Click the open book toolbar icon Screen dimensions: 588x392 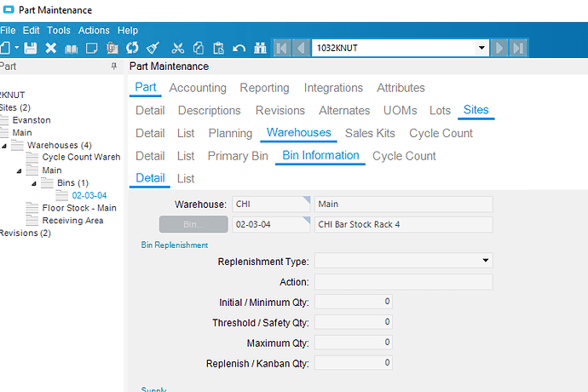point(72,49)
